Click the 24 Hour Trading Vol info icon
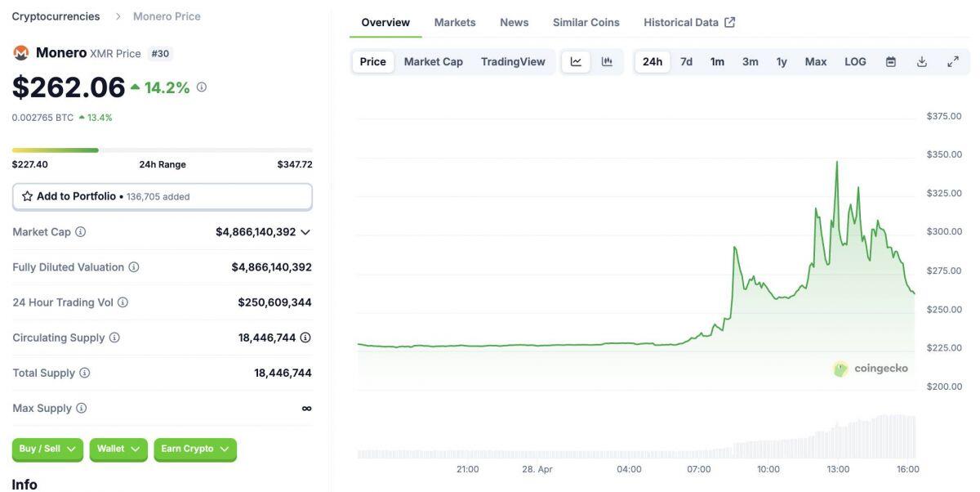980x492 pixels. tap(122, 302)
